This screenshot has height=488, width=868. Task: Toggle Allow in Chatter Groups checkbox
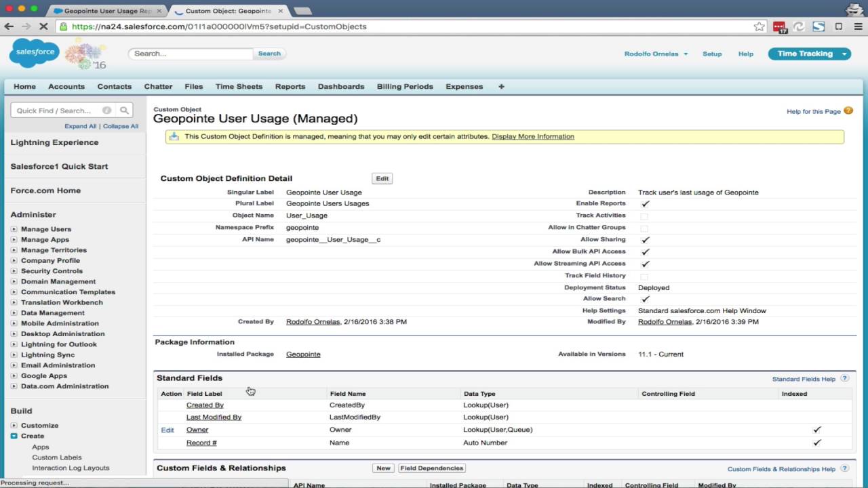[x=644, y=228]
